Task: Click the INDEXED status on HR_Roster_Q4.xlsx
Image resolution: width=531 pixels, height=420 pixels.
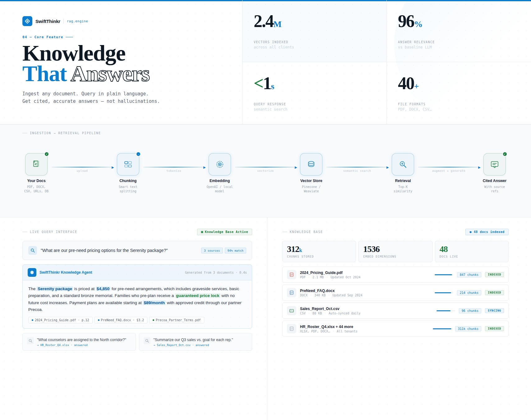Action: point(494,329)
